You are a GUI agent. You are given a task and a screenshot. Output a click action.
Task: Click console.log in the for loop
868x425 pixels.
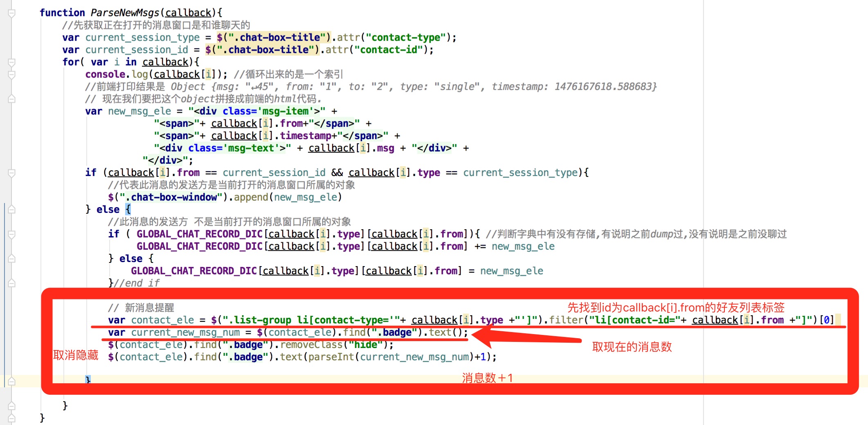(x=117, y=74)
